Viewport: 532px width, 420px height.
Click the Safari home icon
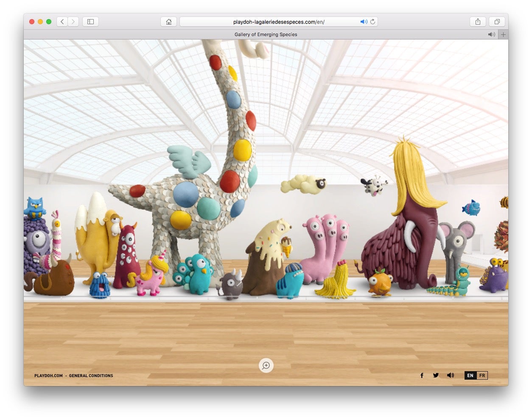click(x=169, y=22)
